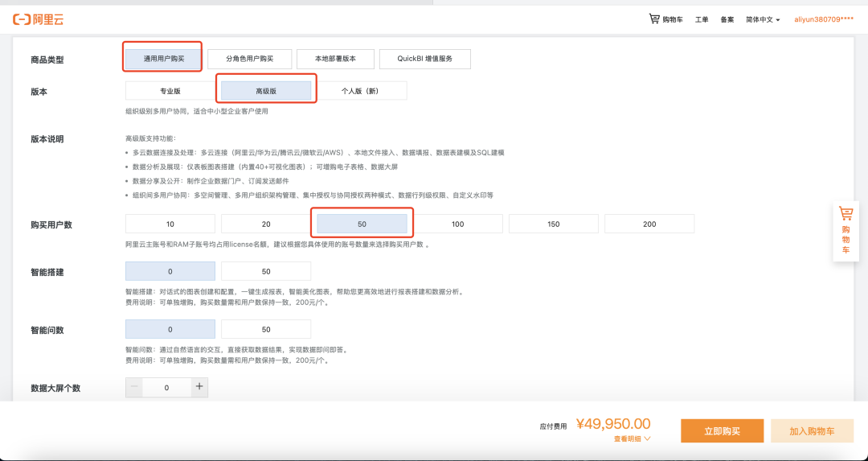Click the minus stepper for 数据大屏个数
The height and width of the screenshot is (461, 868).
point(134,387)
